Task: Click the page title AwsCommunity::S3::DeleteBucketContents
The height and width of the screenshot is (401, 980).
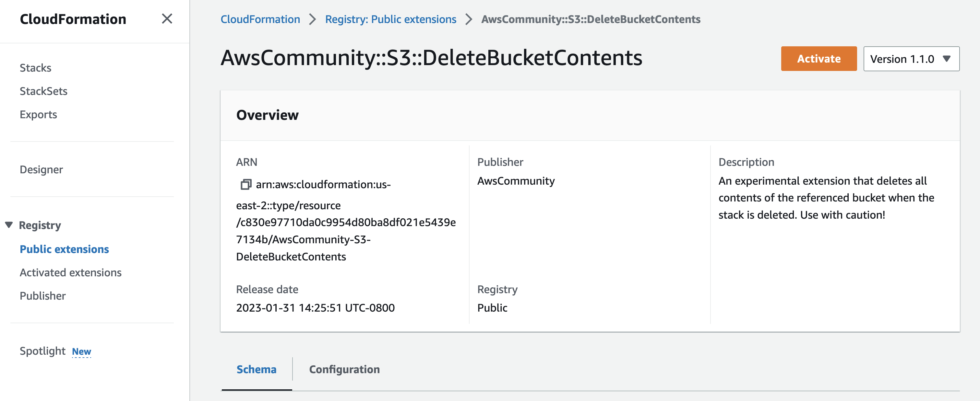Action: 431,58
